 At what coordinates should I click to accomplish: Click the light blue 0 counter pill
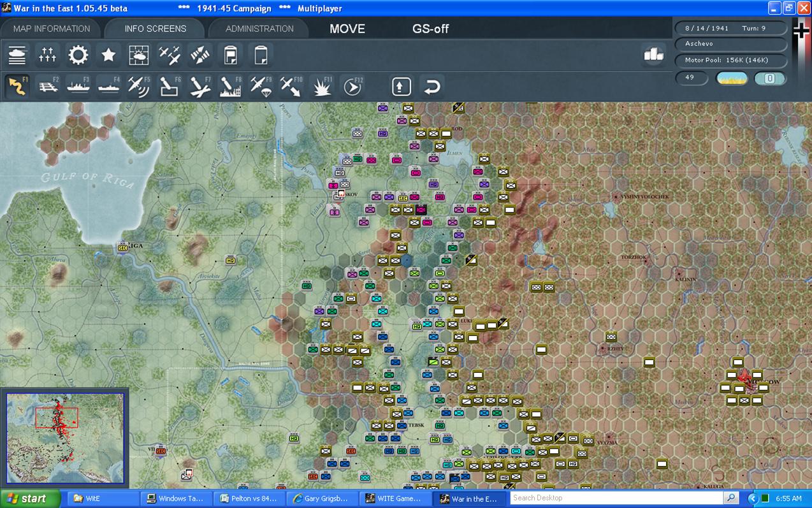click(770, 78)
